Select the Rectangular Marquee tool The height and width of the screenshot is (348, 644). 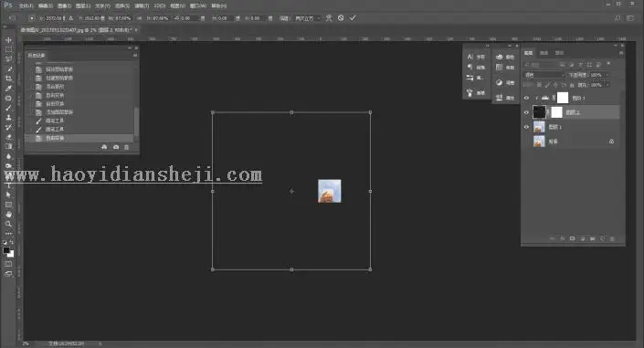pyautogui.click(x=8, y=49)
